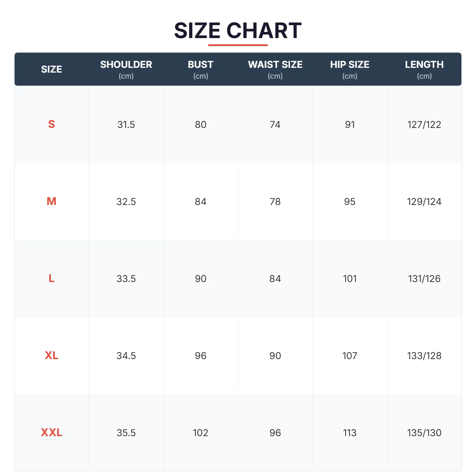Click the XL size row label
The height and width of the screenshot is (476, 476).
[x=51, y=356]
